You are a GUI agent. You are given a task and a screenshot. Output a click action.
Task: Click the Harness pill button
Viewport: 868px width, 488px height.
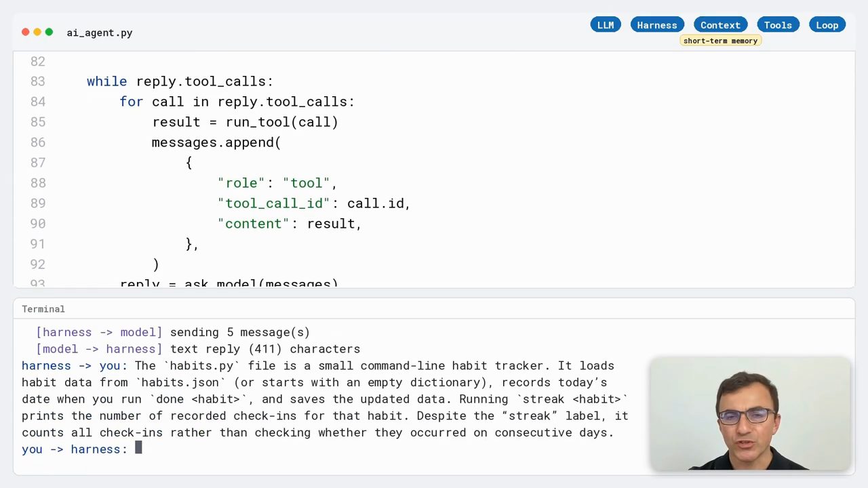tap(657, 25)
